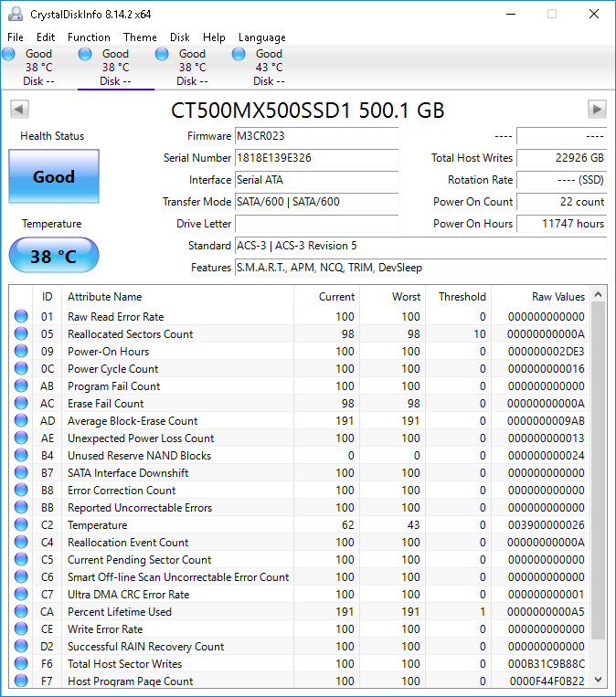Click the Good health status button
The image size is (616, 697).
click(54, 176)
